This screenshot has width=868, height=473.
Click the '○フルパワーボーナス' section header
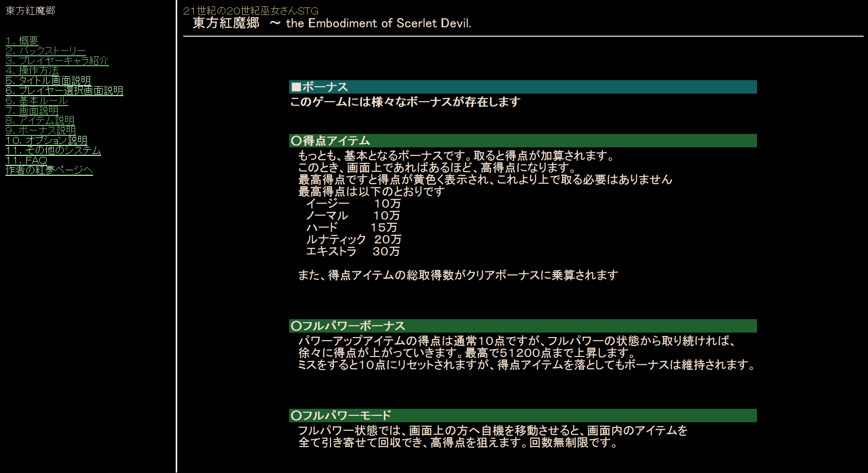[523, 326]
